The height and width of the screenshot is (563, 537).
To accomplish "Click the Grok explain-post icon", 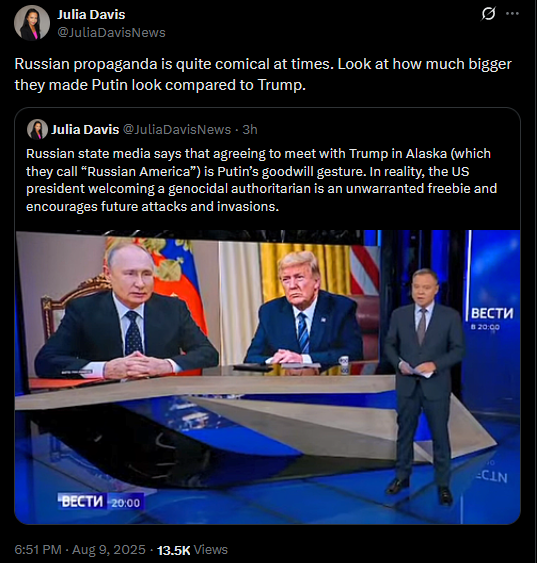I will tap(488, 14).
